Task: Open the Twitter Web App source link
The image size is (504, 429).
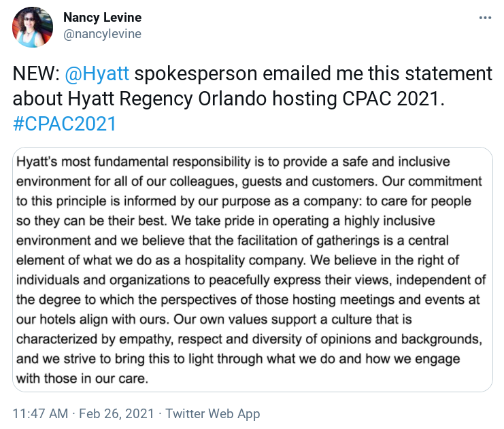Action: (x=212, y=413)
